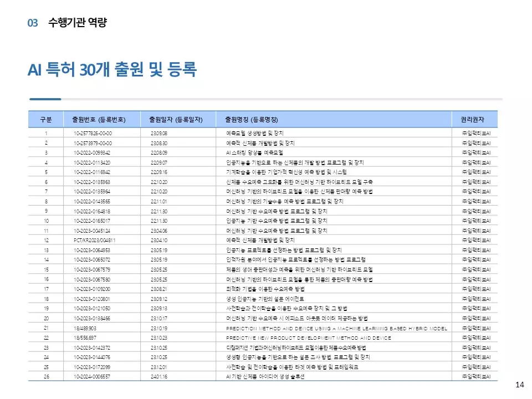Click application number 10-2023-0067579
This screenshot has height=399, width=532.
92,269
